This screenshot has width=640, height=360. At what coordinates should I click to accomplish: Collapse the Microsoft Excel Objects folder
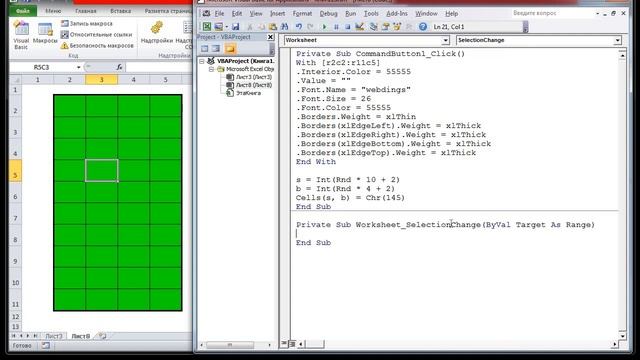pyautogui.click(x=211, y=69)
